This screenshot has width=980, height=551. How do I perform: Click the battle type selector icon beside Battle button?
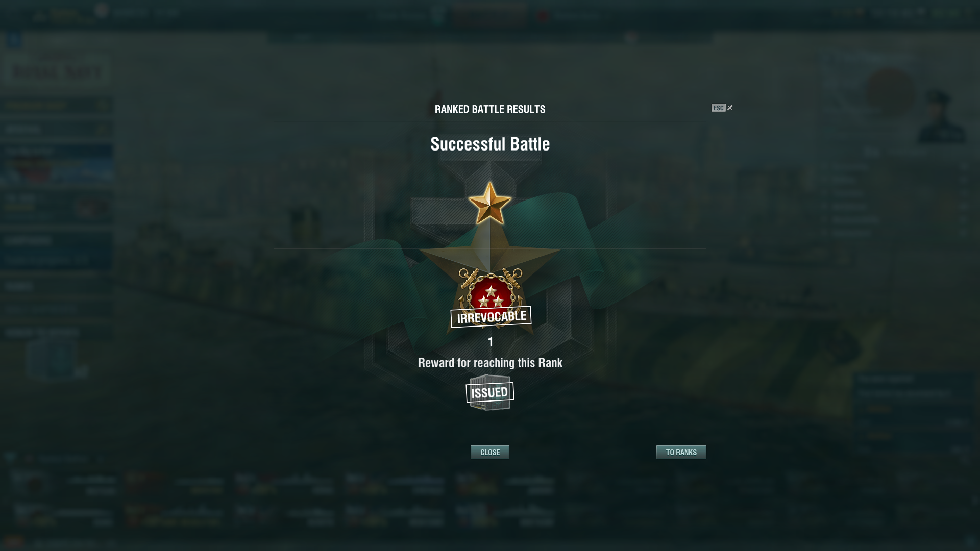click(438, 15)
